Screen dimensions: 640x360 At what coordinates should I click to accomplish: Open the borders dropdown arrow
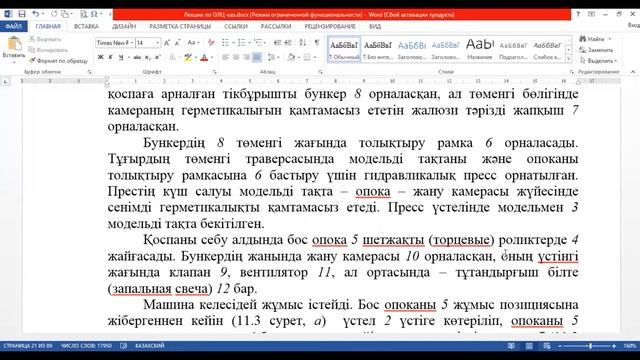tap(315, 57)
